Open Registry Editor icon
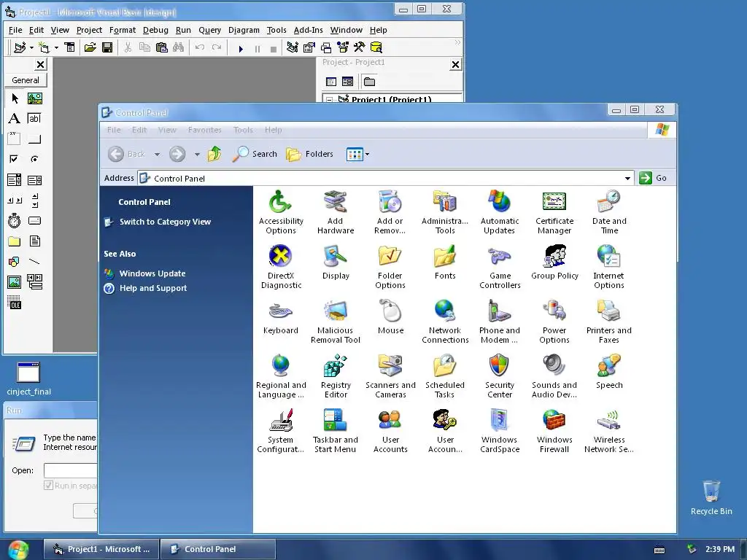This screenshot has height=560, width=747. pos(336,377)
